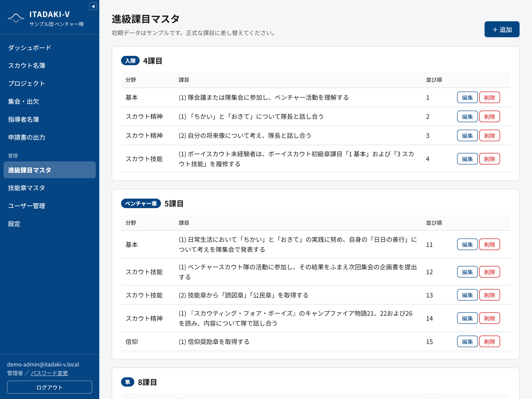This screenshot has height=399, width=532.
Task: Click the ＋追加 button
Action: click(x=502, y=29)
